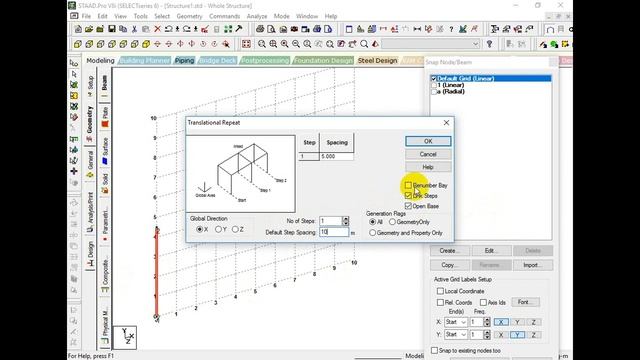Check the Axis Ids checkbox
640x360 pixels.
coord(483,302)
